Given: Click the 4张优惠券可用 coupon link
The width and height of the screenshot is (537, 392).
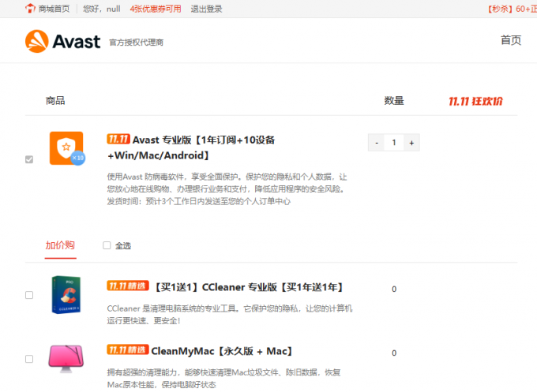Looking at the screenshot, I should [156, 9].
